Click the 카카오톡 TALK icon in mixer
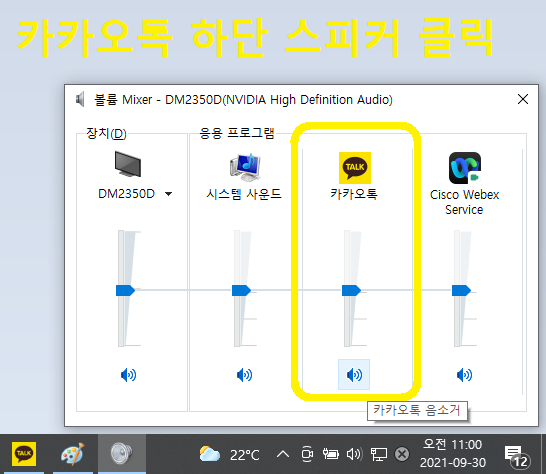The width and height of the screenshot is (546, 474). click(355, 168)
